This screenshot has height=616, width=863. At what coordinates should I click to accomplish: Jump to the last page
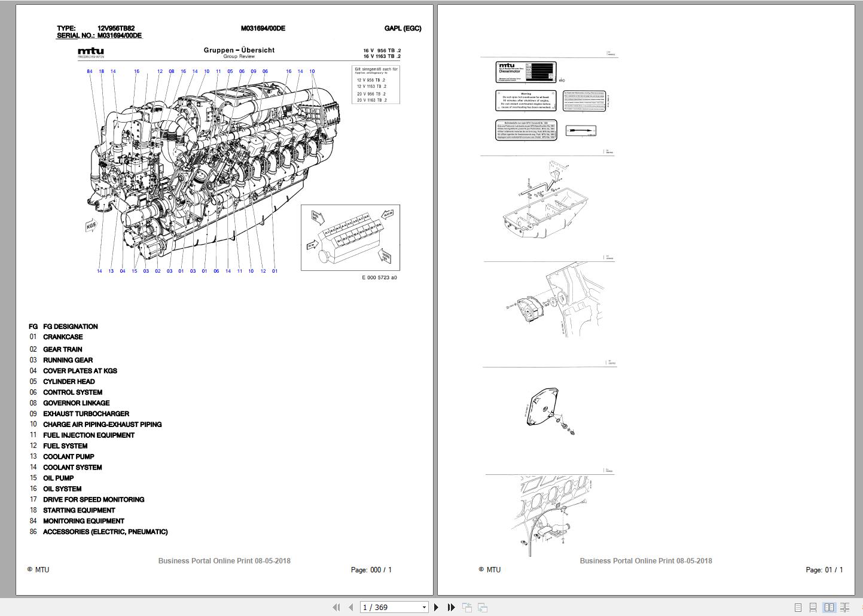[x=452, y=607]
